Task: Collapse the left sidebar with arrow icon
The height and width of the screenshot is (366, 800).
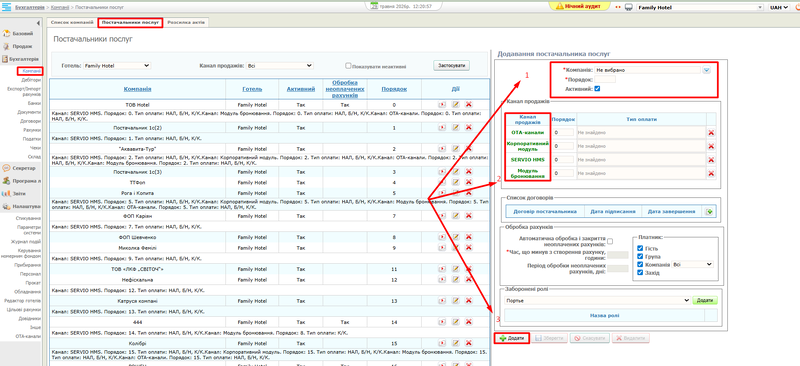Action: tap(38, 23)
